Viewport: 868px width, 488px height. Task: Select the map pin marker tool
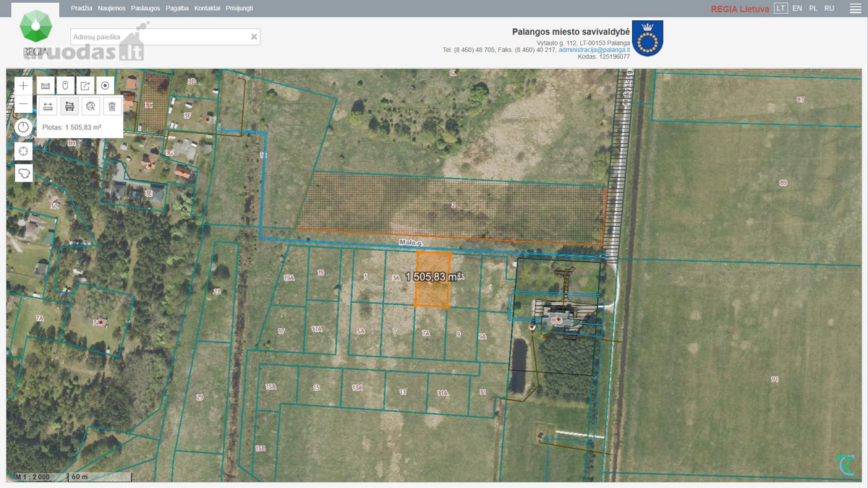coord(65,85)
